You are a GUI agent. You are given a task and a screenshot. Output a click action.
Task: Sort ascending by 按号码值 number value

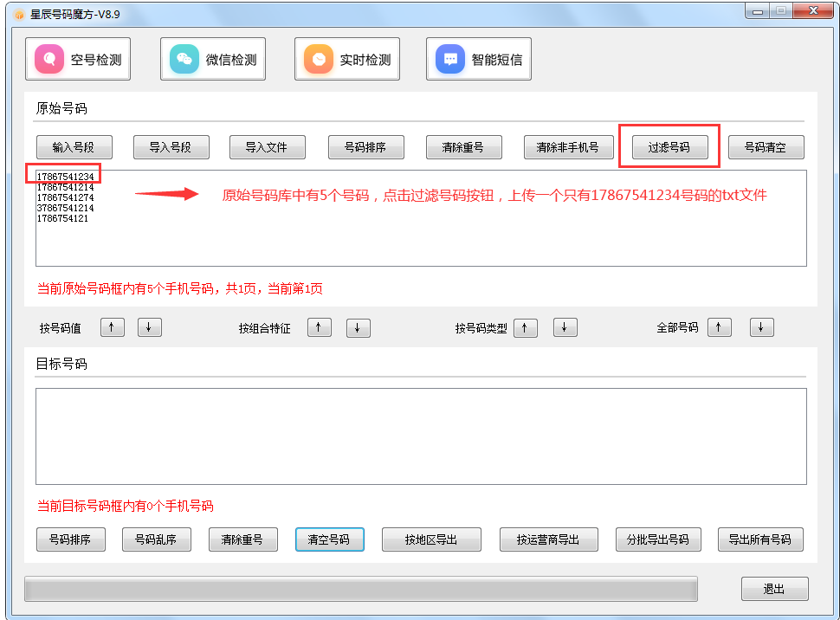112,327
